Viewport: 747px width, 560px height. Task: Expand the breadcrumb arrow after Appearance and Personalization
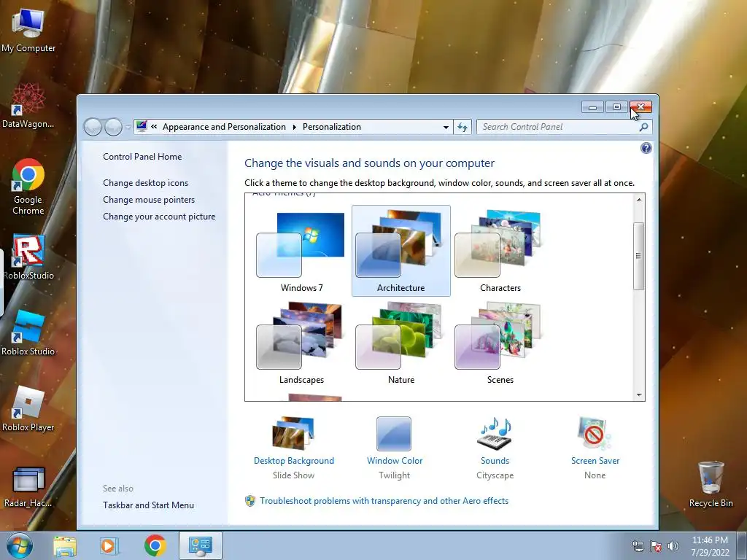tap(295, 127)
